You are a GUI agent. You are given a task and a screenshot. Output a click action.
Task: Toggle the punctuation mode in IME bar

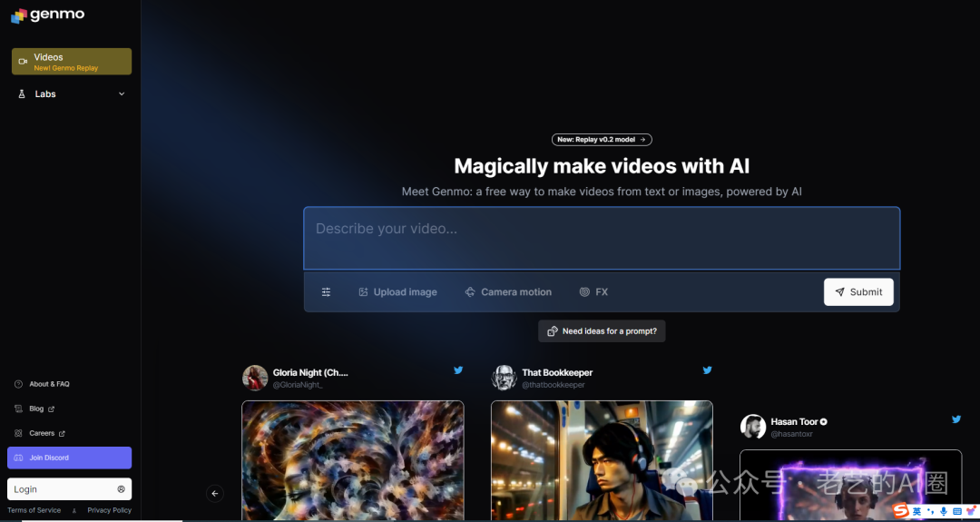(x=930, y=512)
